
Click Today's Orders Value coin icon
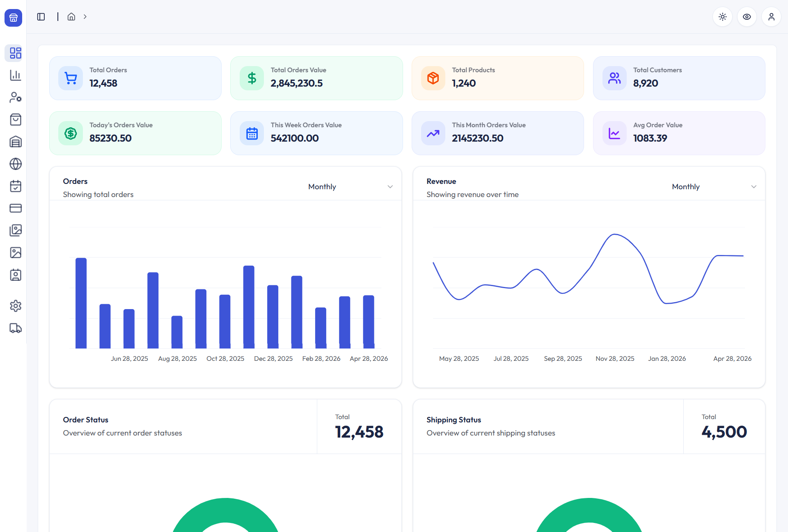click(71, 133)
